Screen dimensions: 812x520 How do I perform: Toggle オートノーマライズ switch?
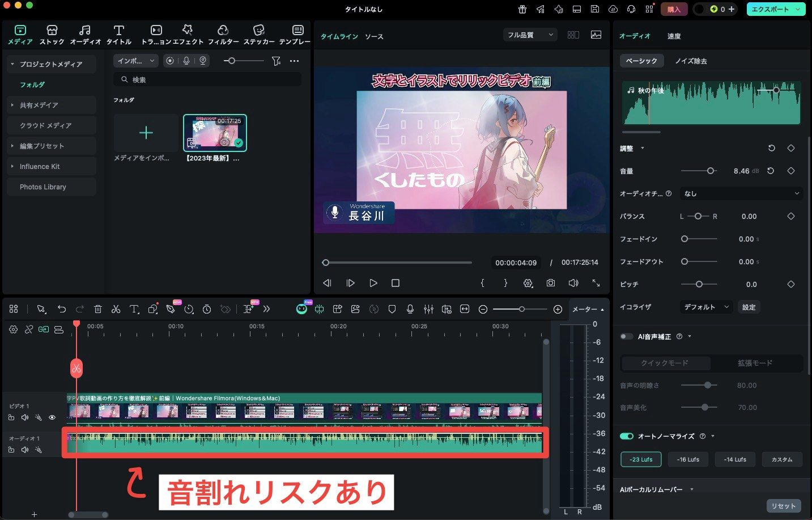627,436
